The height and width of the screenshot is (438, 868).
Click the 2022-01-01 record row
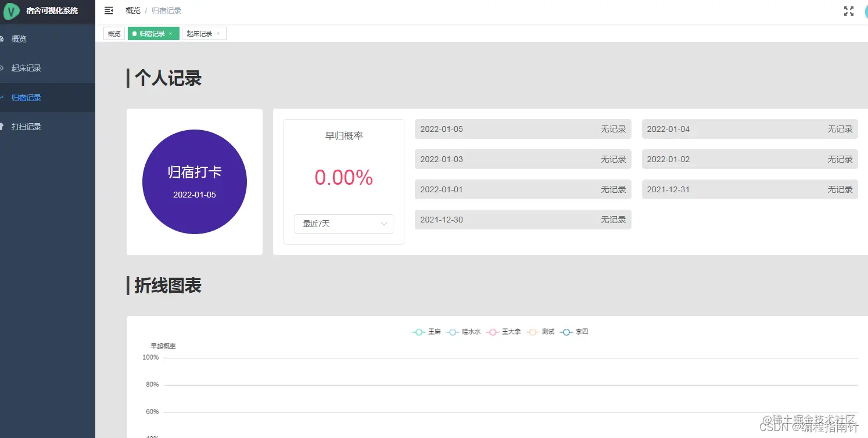pyautogui.click(x=523, y=189)
